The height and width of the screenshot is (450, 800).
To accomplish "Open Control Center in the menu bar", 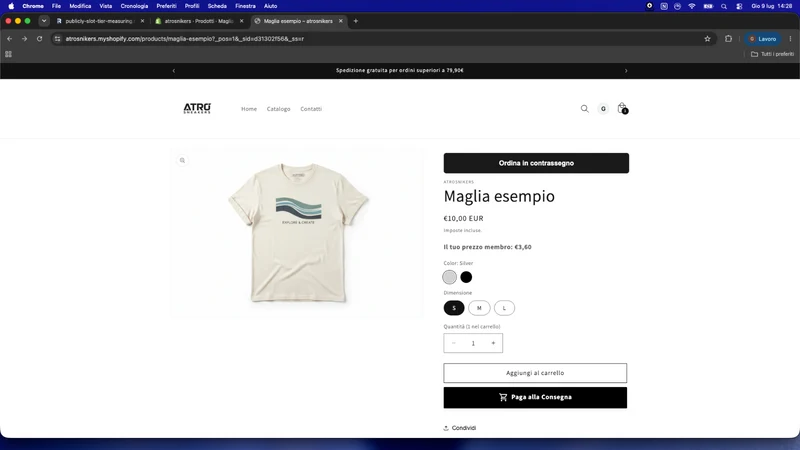I will 739,6.
